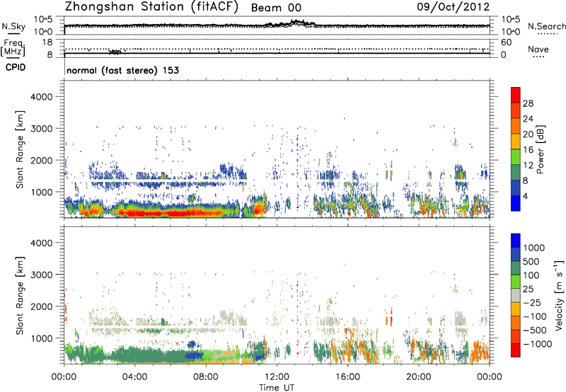Image resolution: width=566 pixels, height=392 pixels.
Task: Click the 28 tick on Power colorbar
Action: tap(528, 103)
